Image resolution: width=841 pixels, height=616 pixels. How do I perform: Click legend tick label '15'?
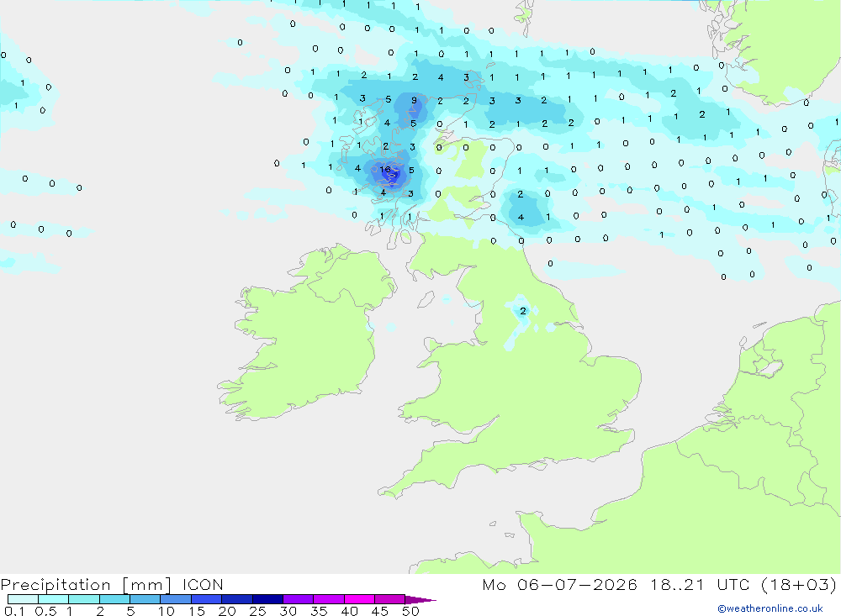[x=197, y=611]
